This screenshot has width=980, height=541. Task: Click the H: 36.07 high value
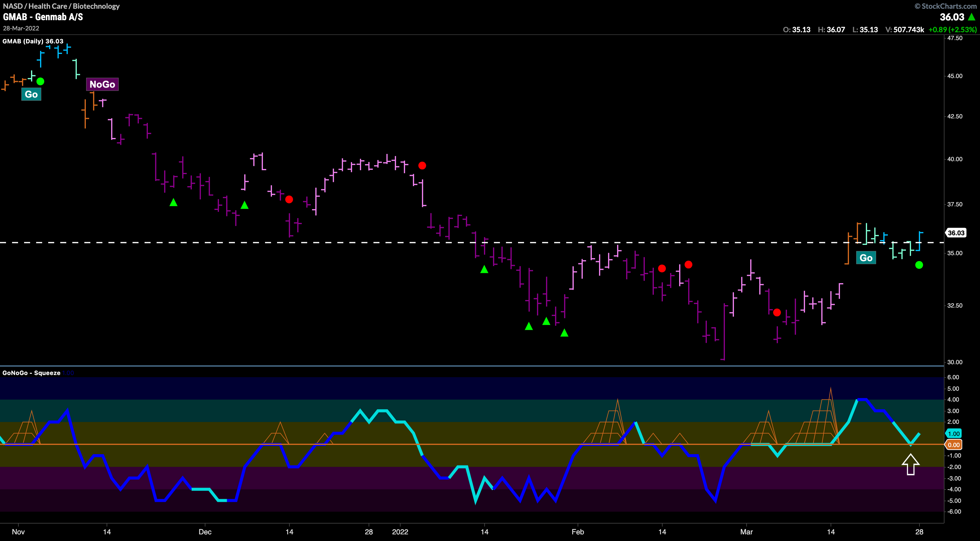831,30
